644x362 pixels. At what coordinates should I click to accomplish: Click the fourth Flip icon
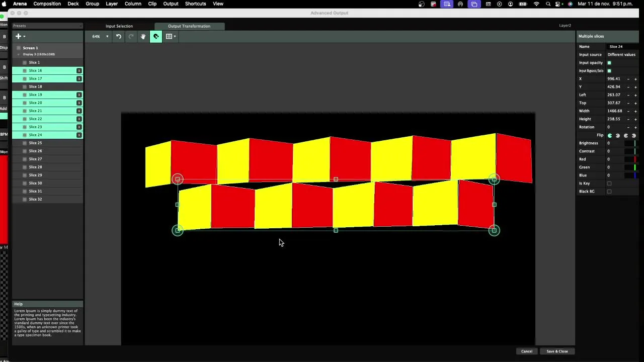[634, 135]
